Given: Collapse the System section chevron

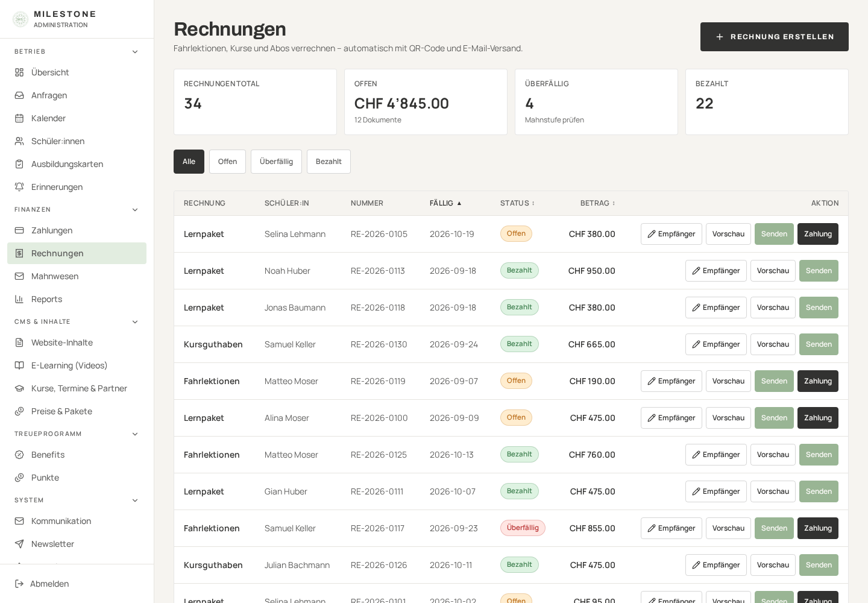Looking at the screenshot, I should 135,500.
